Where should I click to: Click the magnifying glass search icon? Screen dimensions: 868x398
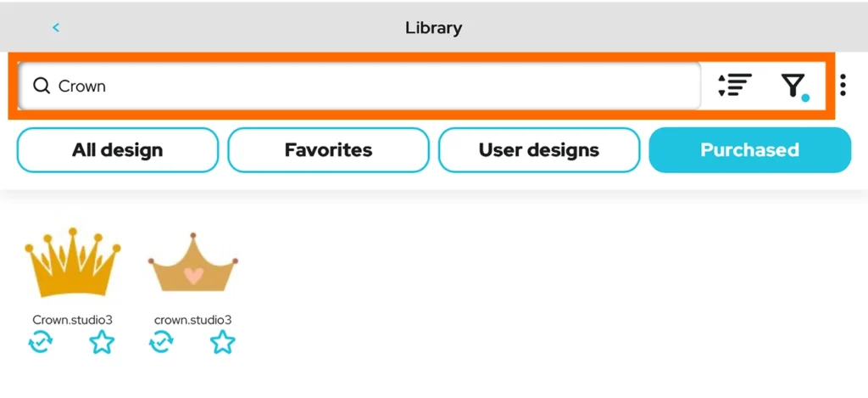[x=41, y=86]
